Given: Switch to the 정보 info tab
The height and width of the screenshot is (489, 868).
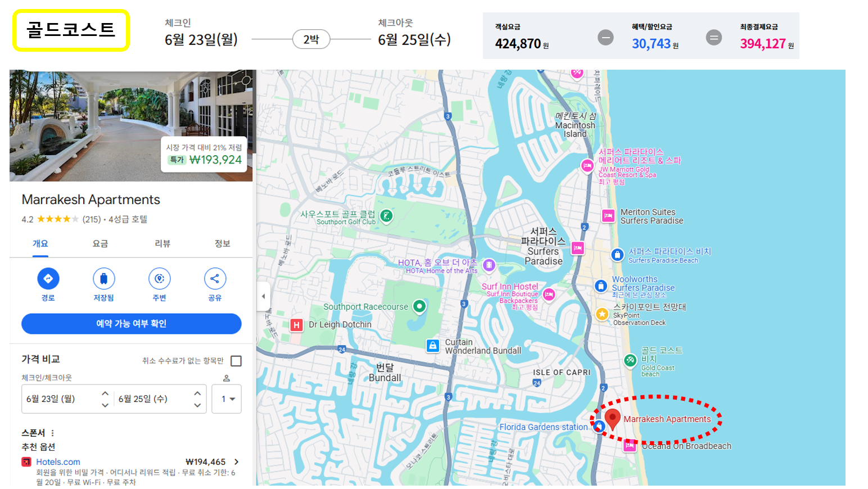Looking at the screenshot, I should 223,243.
